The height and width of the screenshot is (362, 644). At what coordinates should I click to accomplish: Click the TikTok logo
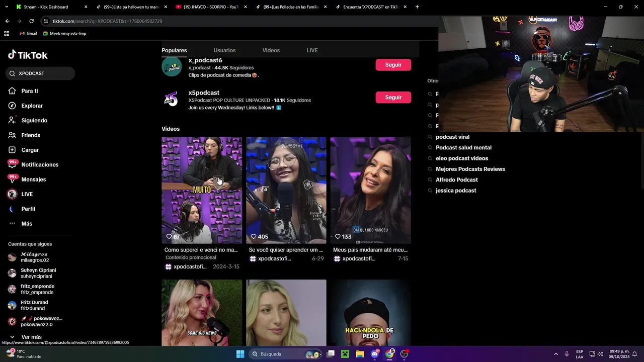[28, 55]
